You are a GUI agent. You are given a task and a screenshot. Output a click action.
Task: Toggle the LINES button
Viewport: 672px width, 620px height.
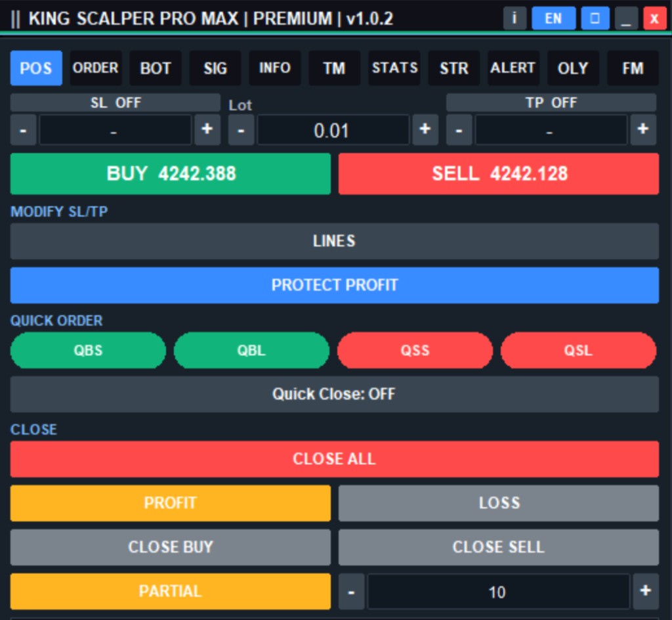pyautogui.click(x=335, y=241)
